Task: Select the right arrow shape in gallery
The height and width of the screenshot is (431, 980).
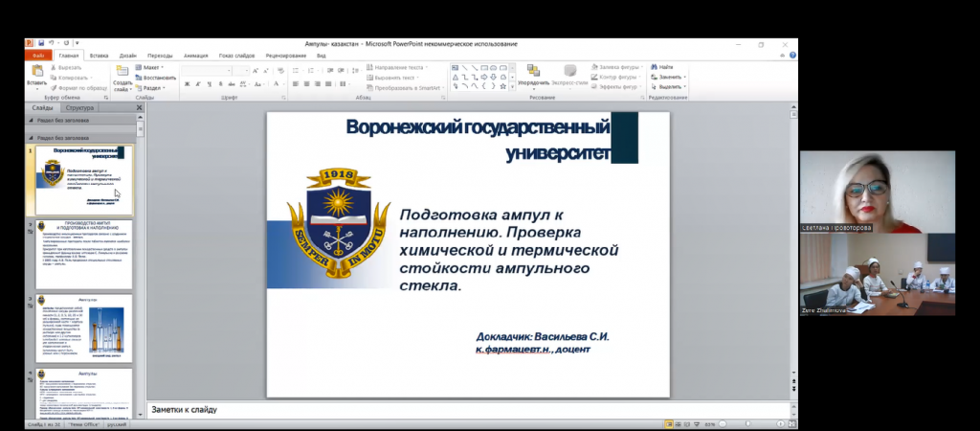Action: [483, 77]
